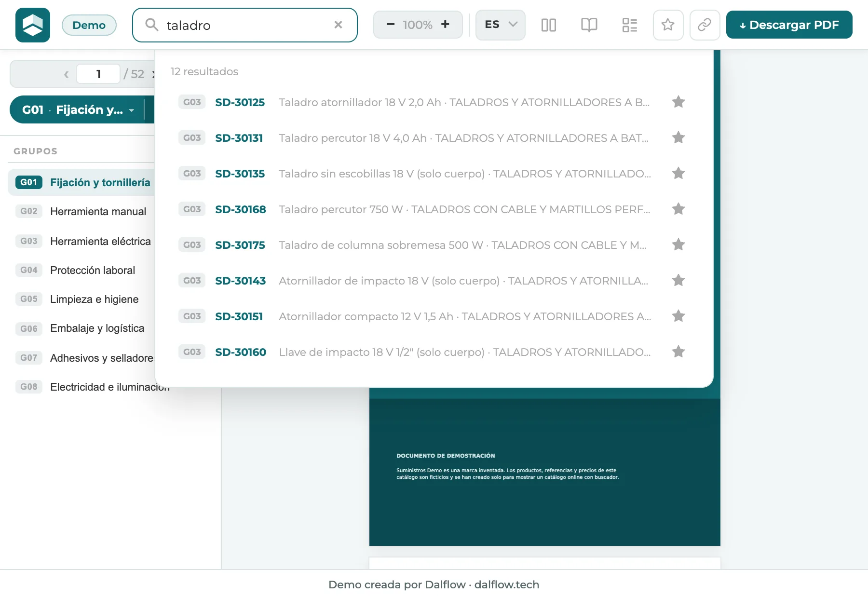The width and height of the screenshot is (868, 598).
Task: Open favorites with the star toolbar button
Action: click(x=668, y=25)
